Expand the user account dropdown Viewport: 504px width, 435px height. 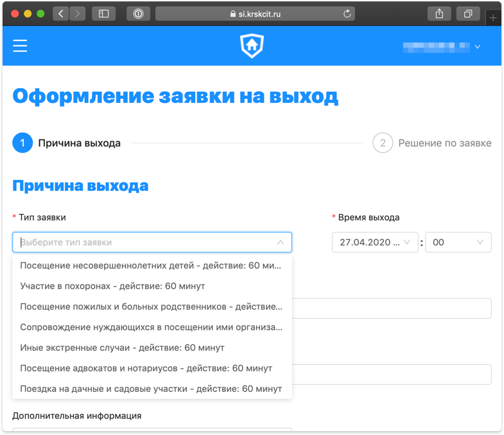[x=477, y=46]
